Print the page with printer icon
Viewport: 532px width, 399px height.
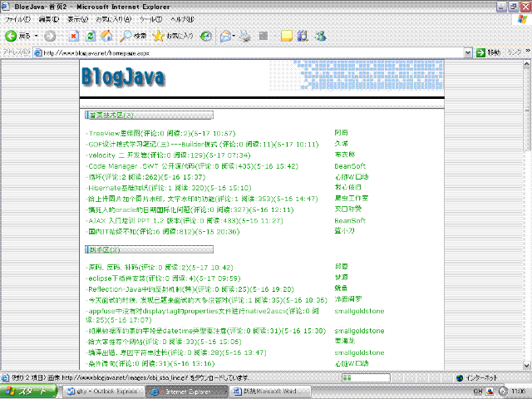pos(245,36)
